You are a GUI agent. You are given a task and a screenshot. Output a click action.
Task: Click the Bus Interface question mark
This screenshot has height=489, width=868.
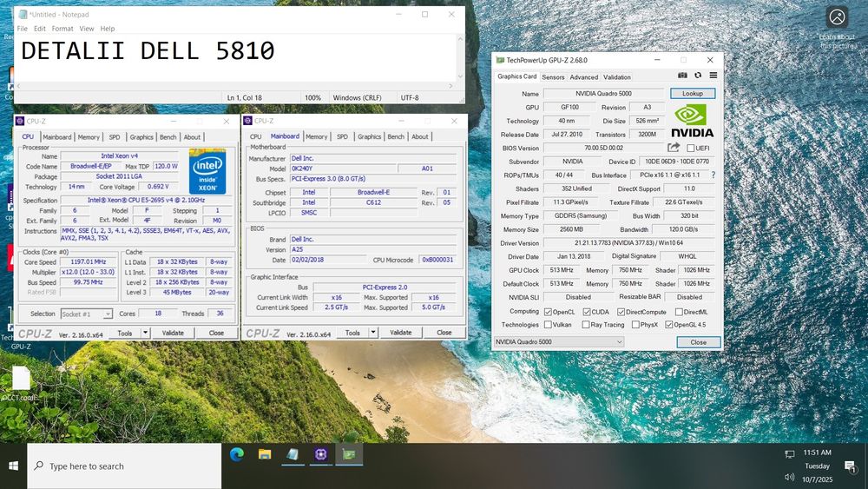(713, 175)
